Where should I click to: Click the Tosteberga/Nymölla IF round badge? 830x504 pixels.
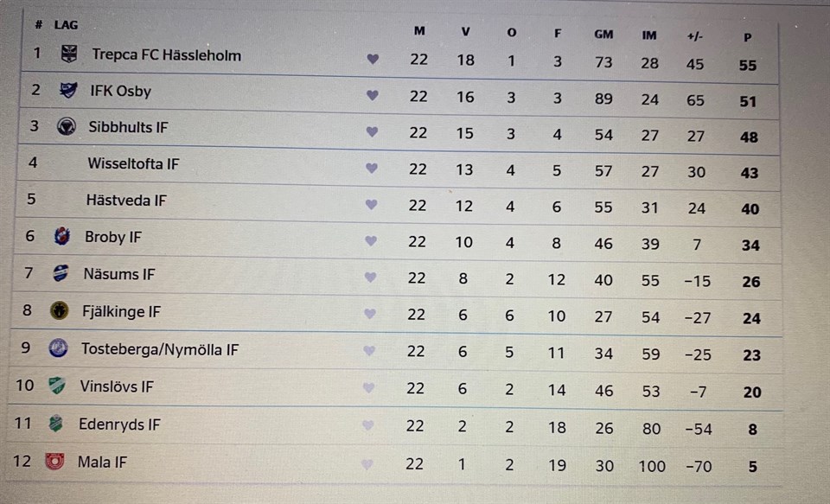point(59,349)
